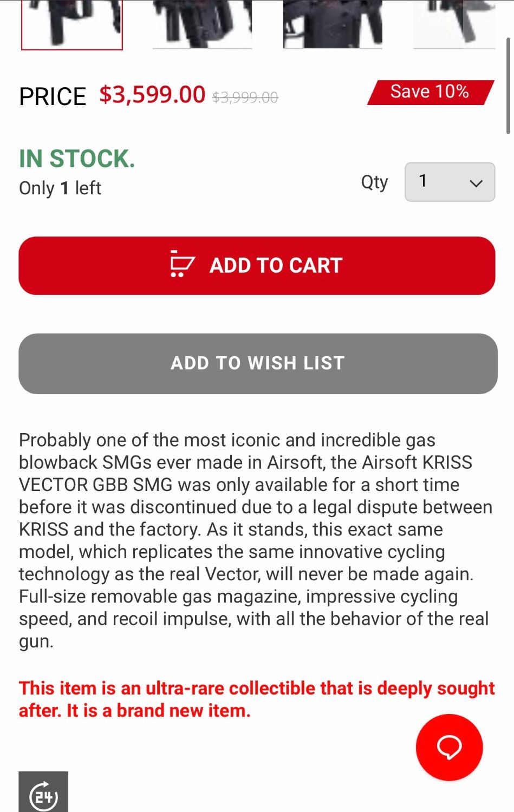514x812 pixels.
Task: Click the shopping cart icon
Action: [182, 264]
